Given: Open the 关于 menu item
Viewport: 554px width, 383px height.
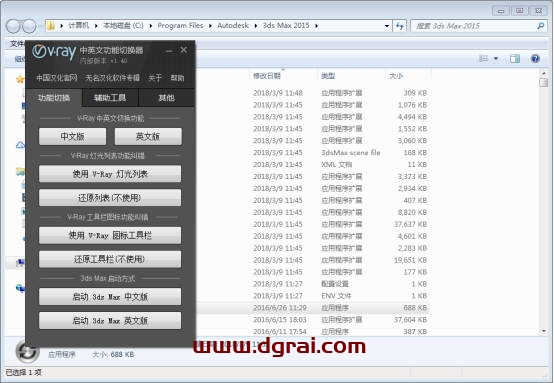Looking at the screenshot, I should pos(155,78).
